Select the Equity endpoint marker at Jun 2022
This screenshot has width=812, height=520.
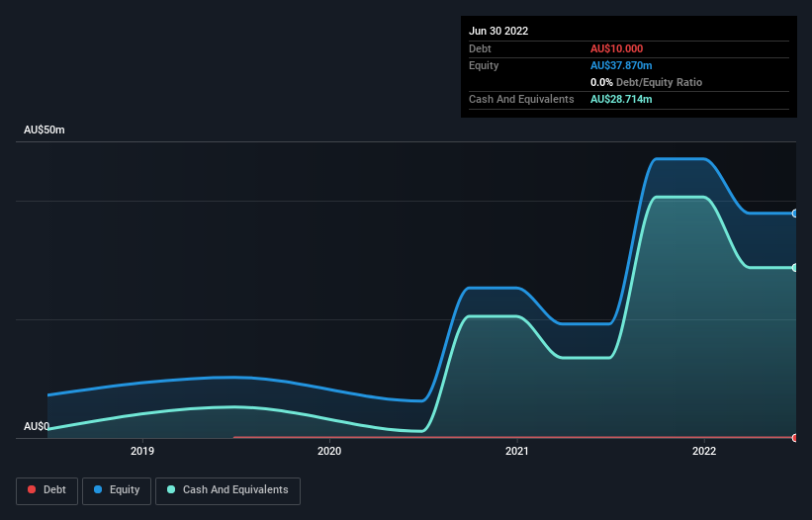click(x=795, y=214)
